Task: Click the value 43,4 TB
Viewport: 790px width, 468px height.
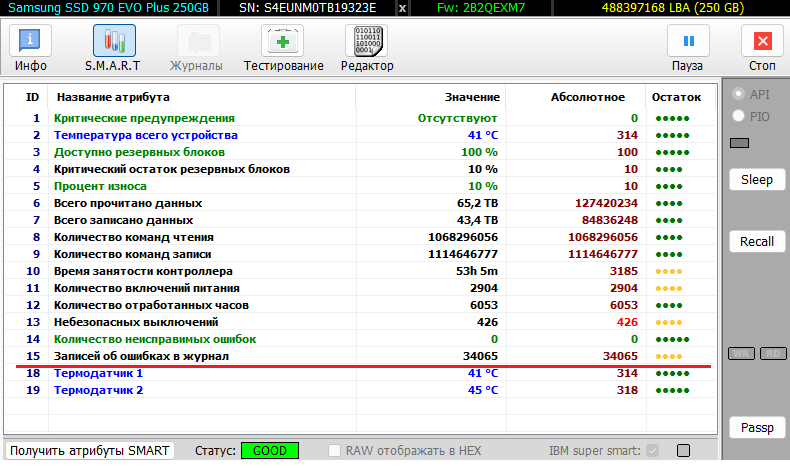Action: (x=477, y=220)
